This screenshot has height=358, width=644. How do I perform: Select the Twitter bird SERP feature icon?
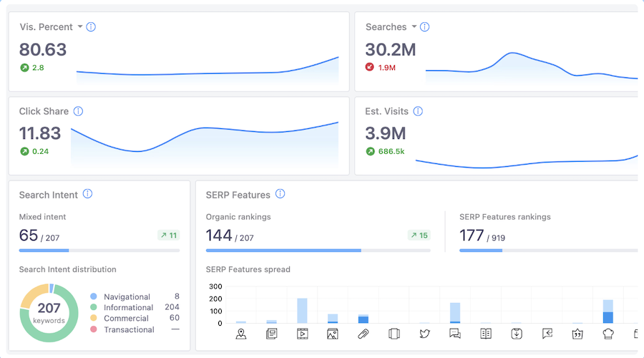424,334
